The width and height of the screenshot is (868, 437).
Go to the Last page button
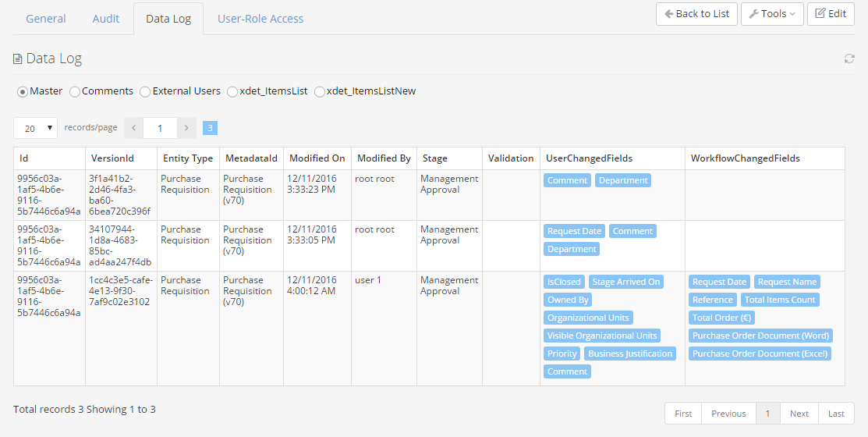[x=836, y=414]
